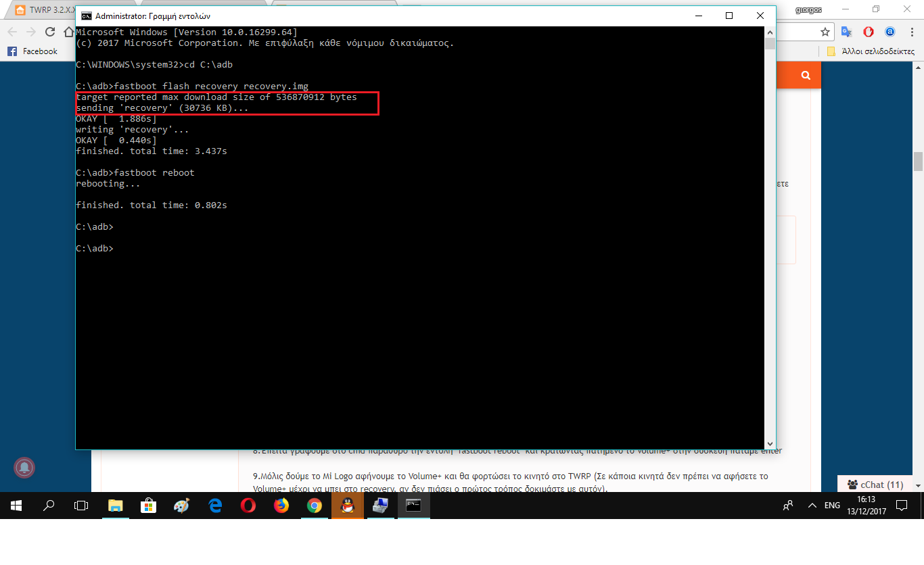Launch Firefox from the taskbar
Viewport: 924px width, 565px height.
click(x=281, y=505)
